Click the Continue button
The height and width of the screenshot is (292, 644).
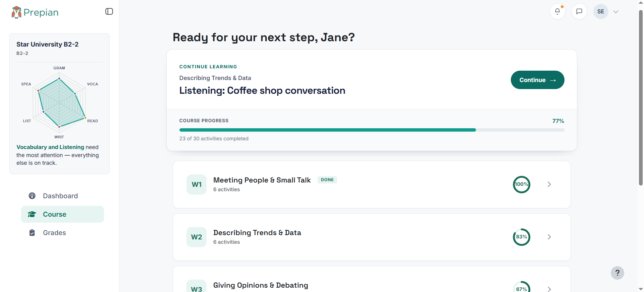537,80
